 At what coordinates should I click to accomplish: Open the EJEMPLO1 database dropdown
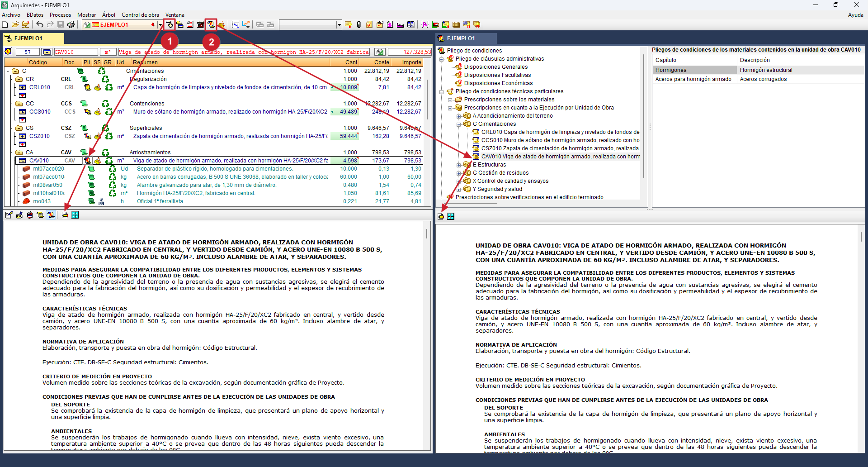coord(160,25)
